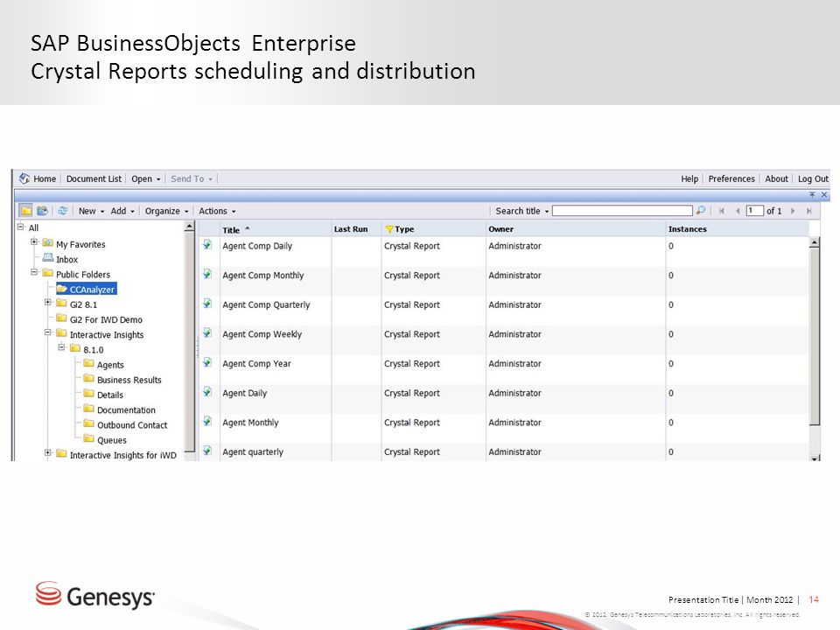
Task: Click the search magnifier icon
Action: (701, 211)
